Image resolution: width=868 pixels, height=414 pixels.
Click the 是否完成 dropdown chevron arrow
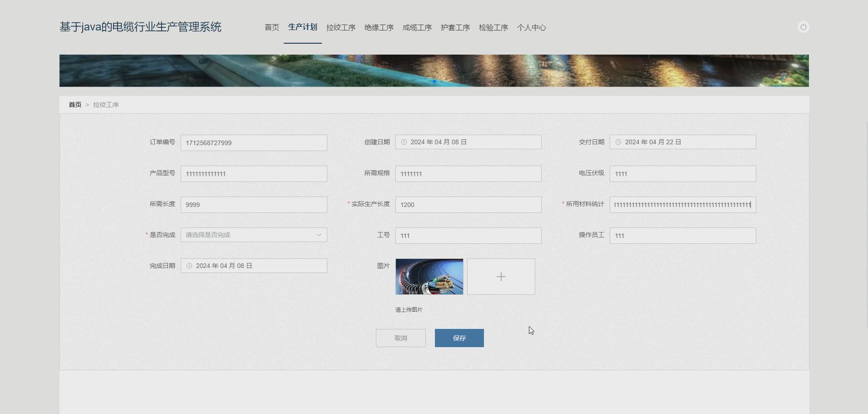pos(319,235)
